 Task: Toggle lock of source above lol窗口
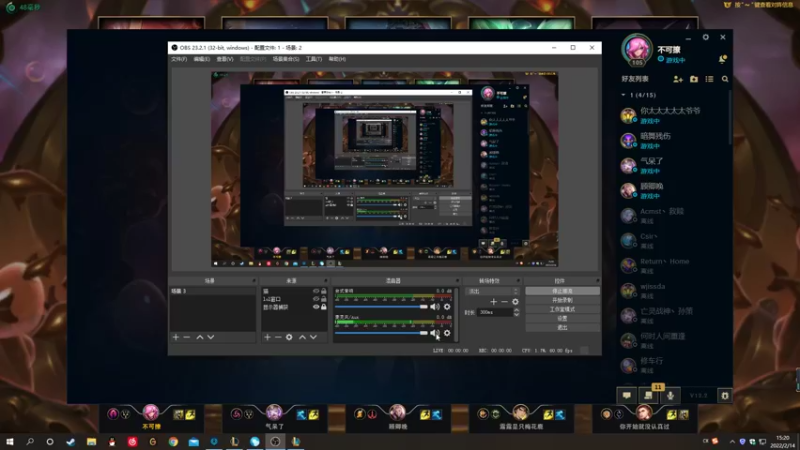coord(323,291)
